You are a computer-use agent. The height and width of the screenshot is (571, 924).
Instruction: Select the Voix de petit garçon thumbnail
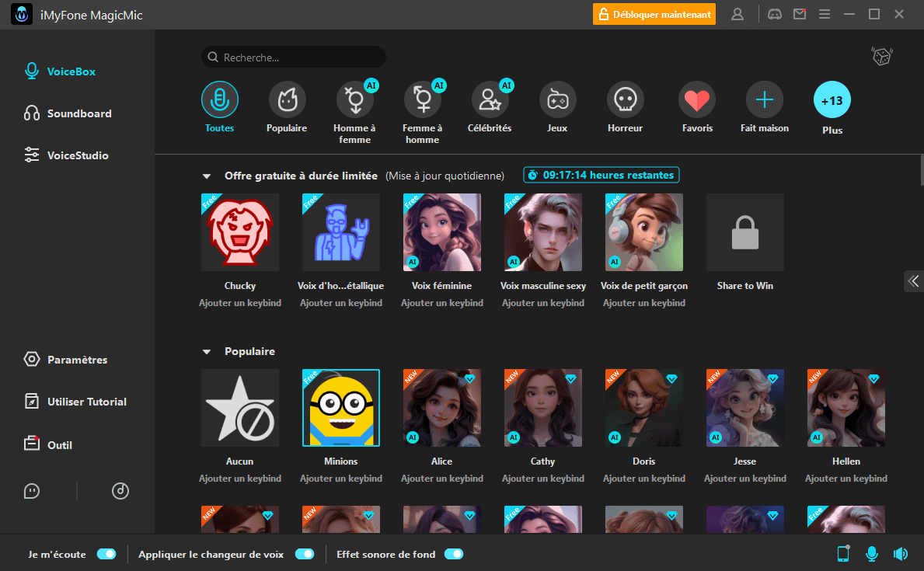click(644, 232)
